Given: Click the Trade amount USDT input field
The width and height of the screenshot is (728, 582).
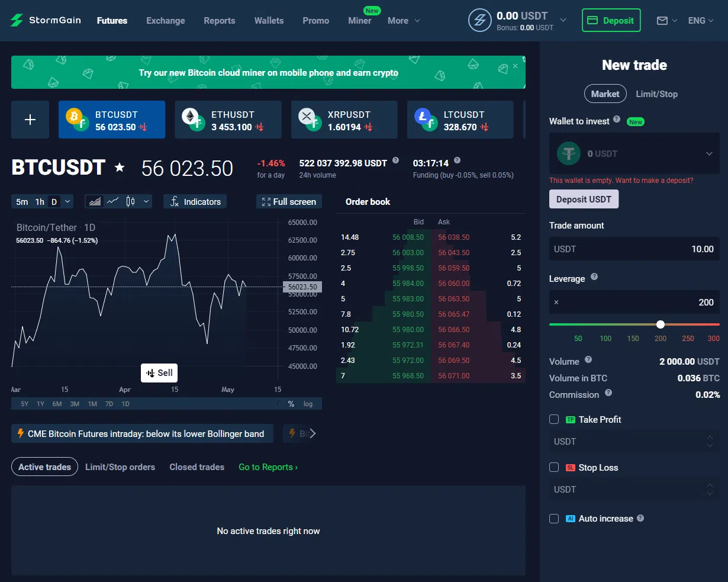Looking at the screenshot, I should tap(634, 249).
